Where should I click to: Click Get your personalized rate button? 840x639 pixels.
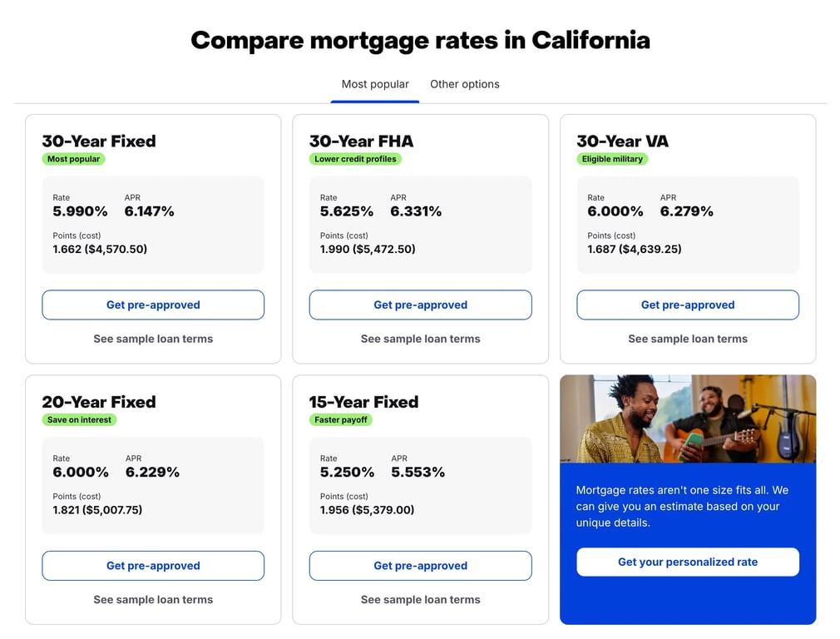(x=688, y=562)
